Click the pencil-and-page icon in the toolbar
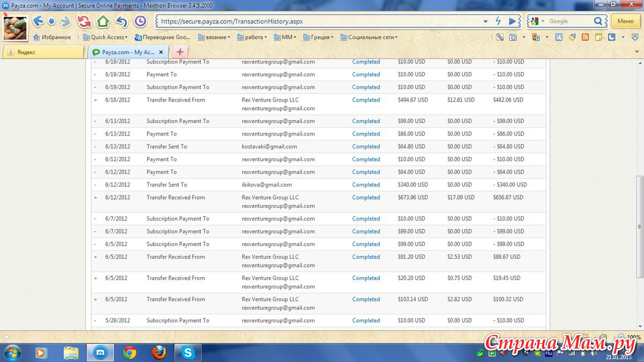The width and height of the screenshot is (644, 362). [x=500, y=37]
